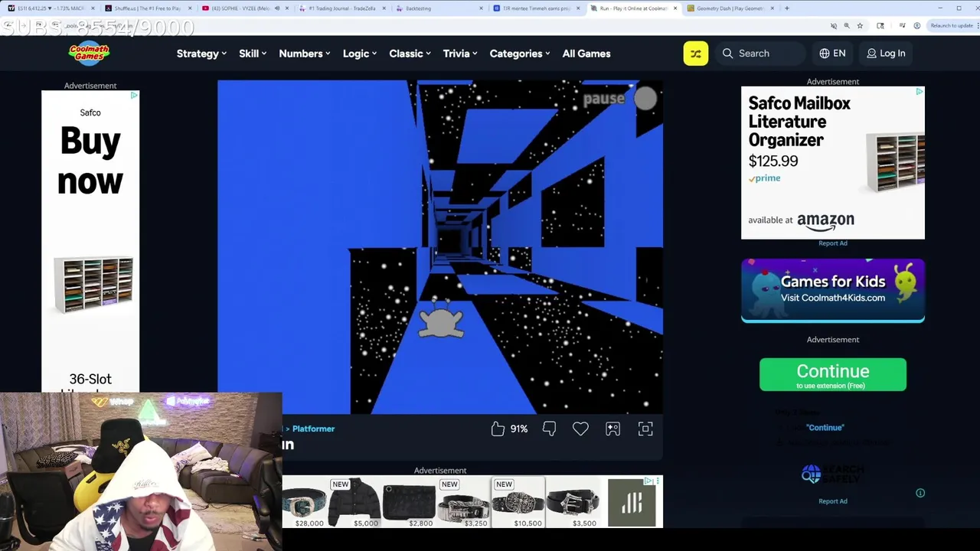Close the Backtesting tab

click(x=481, y=8)
